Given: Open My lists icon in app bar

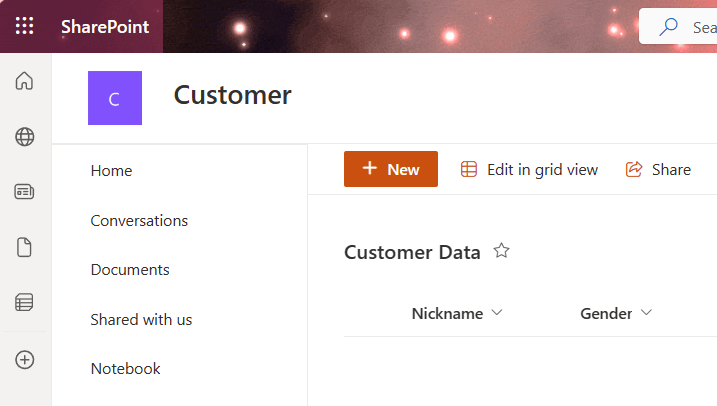Looking at the screenshot, I should pyautogui.click(x=25, y=302).
